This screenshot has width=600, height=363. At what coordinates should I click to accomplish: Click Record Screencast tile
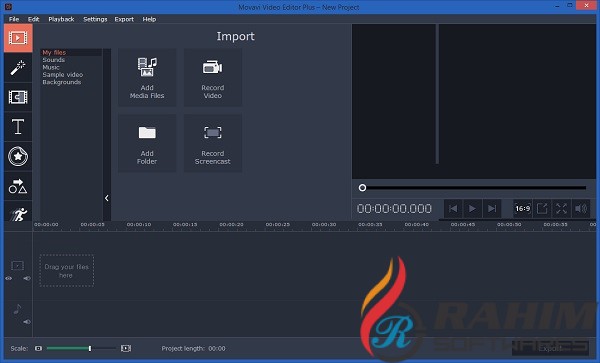213,143
